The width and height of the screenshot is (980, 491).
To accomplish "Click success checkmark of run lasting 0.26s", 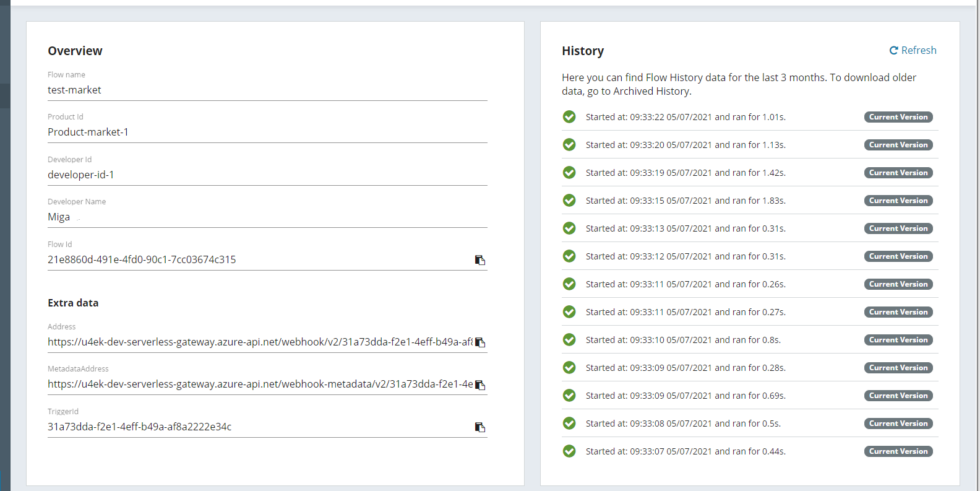I will tap(569, 284).
